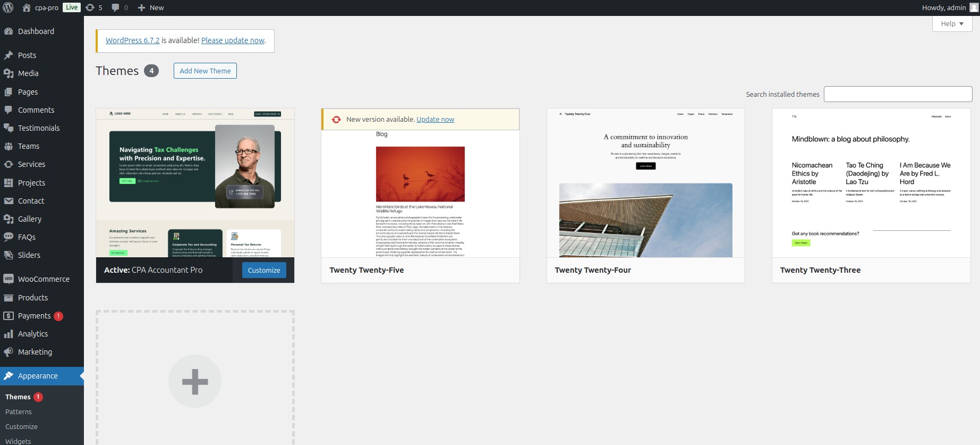The image size is (980, 445).
Task: Click the Twenty Twenty-Four theme name
Action: tap(593, 270)
